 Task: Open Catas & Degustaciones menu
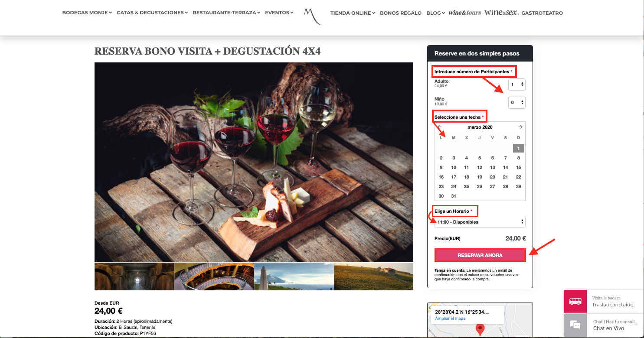(152, 13)
